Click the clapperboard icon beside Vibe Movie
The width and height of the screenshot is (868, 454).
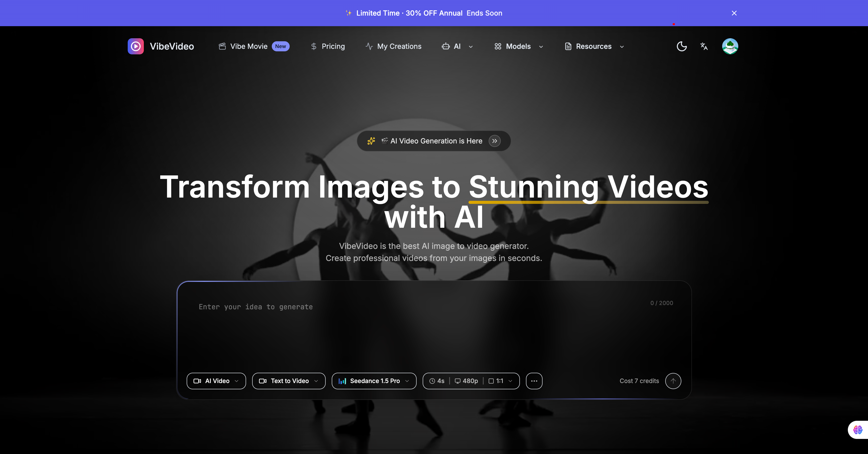pos(222,47)
